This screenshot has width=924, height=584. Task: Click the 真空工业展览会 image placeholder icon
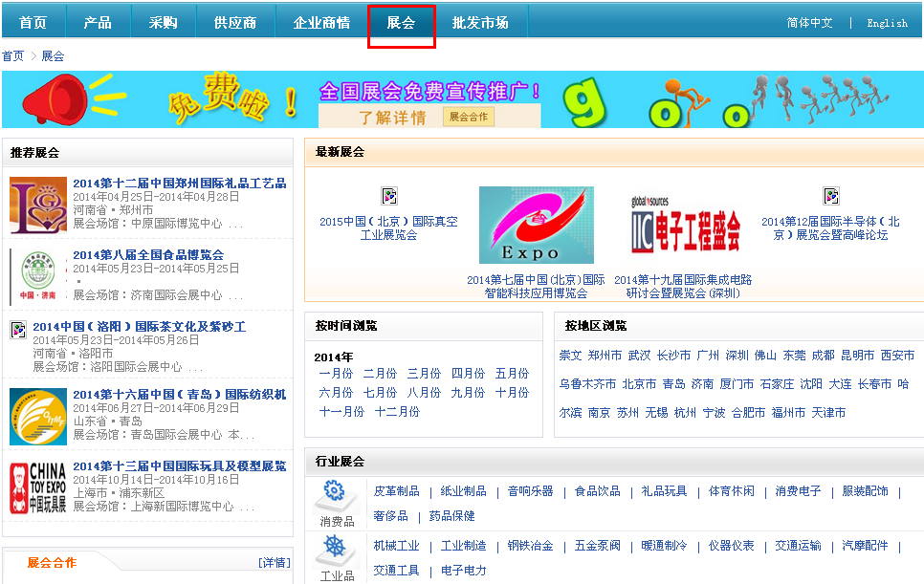coord(388,194)
